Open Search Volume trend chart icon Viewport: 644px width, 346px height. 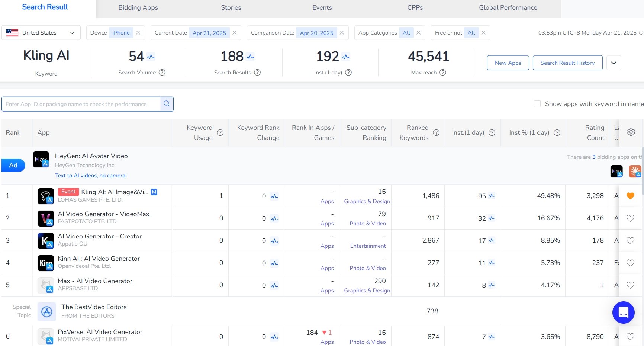coord(151,57)
